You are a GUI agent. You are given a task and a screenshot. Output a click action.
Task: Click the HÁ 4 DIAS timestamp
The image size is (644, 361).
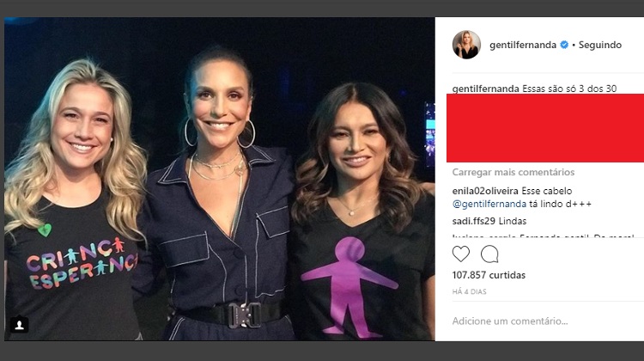point(471,292)
